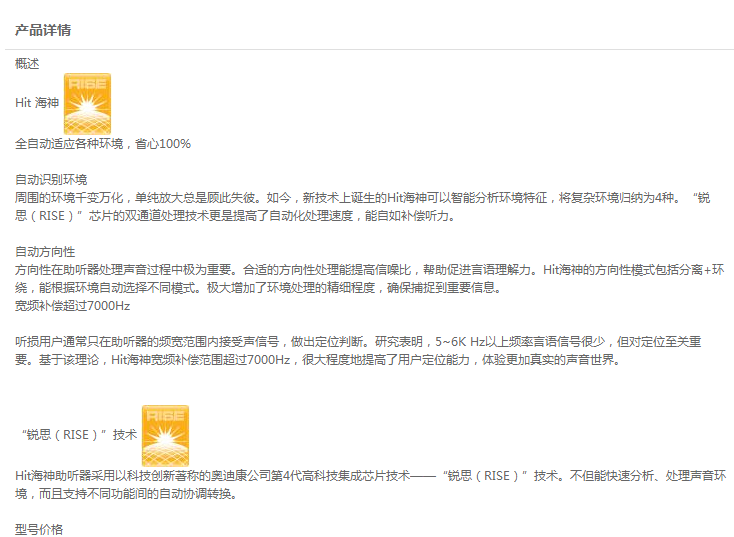Click the 产品详情 section title
Screen dimensions: 734x537
click(x=43, y=30)
